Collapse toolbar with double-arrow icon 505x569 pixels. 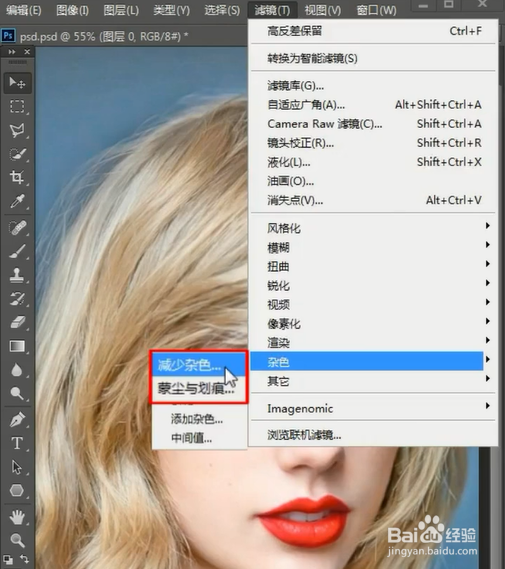pyautogui.click(x=12, y=52)
